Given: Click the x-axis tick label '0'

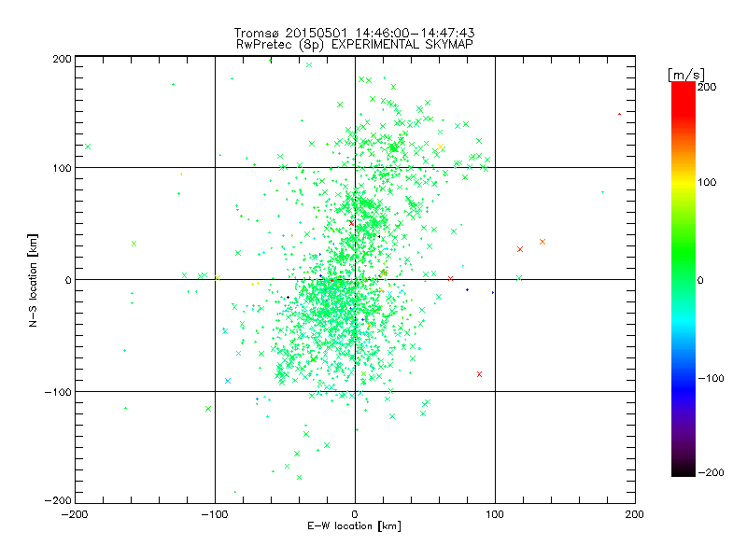Looking at the screenshot, I should click(x=355, y=514).
